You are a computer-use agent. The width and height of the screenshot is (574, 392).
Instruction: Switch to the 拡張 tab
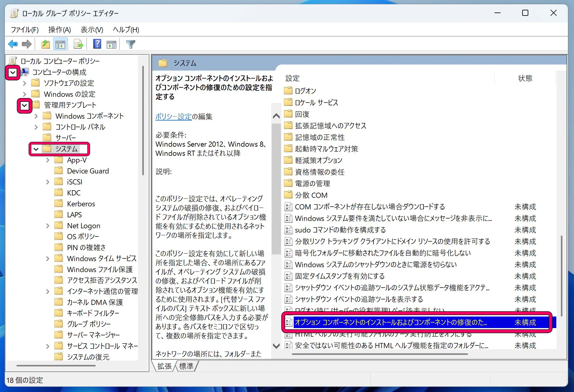coord(165,366)
